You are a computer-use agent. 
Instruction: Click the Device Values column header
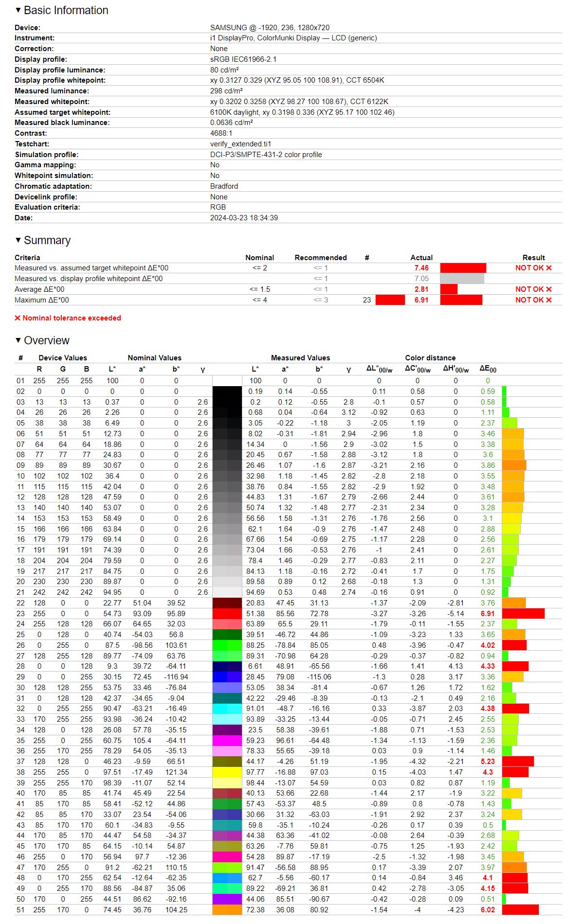[63, 358]
